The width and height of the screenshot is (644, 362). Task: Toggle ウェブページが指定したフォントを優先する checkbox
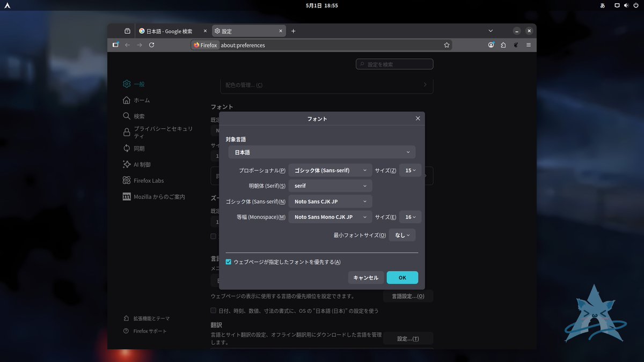coord(229,262)
